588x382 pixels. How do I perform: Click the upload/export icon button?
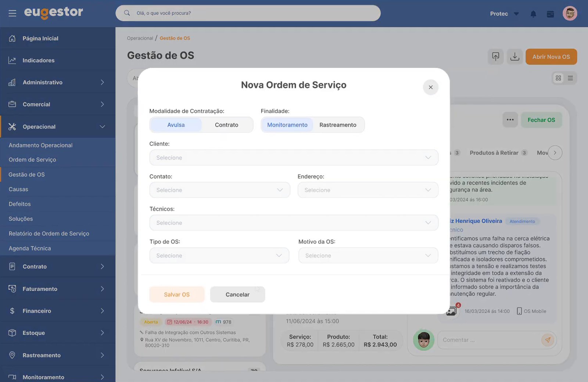pos(496,57)
